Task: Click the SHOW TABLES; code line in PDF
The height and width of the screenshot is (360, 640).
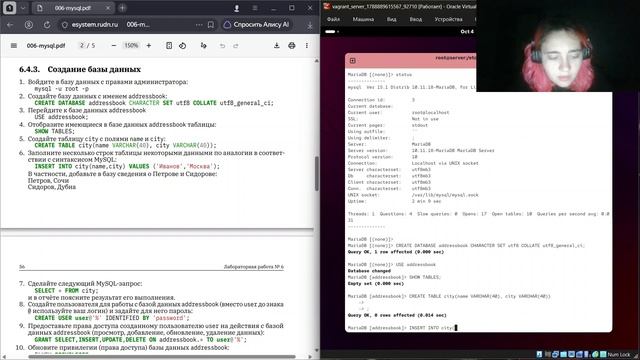Action: [54, 131]
